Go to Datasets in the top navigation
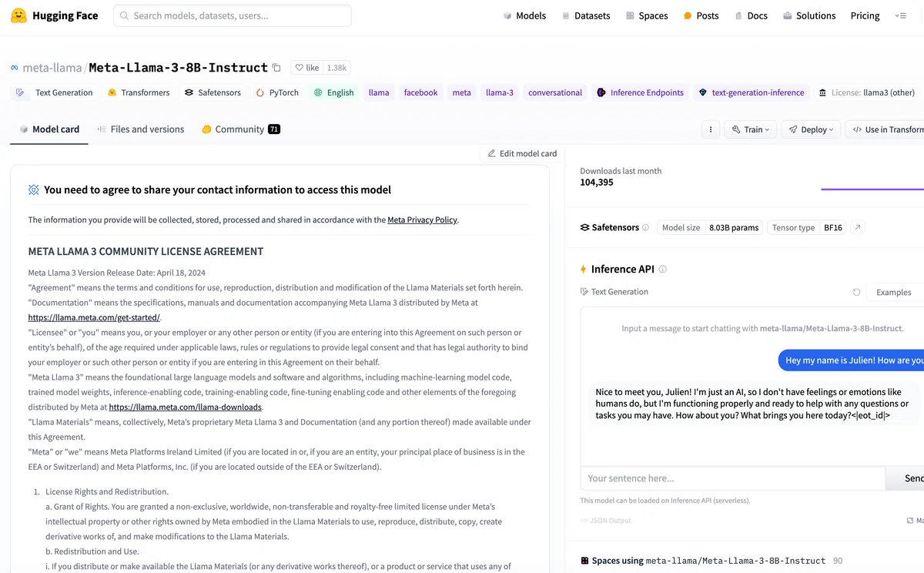The width and height of the screenshot is (924, 573). point(586,15)
